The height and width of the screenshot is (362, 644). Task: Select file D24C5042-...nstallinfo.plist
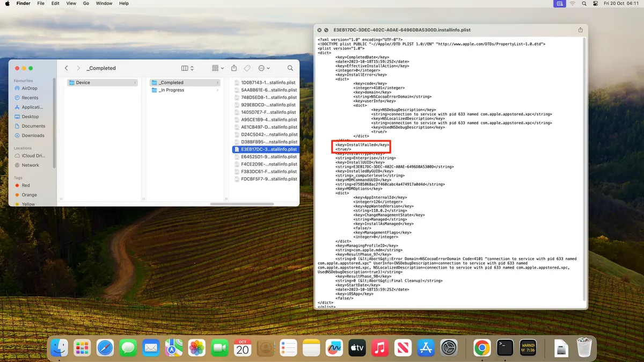point(265,135)
